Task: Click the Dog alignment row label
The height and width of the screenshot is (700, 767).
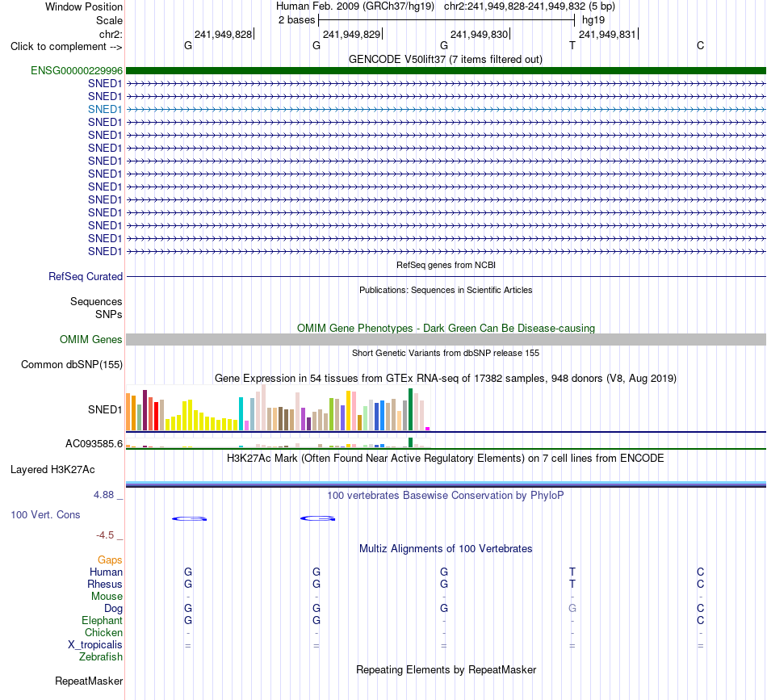Action: tap(113, 609)
